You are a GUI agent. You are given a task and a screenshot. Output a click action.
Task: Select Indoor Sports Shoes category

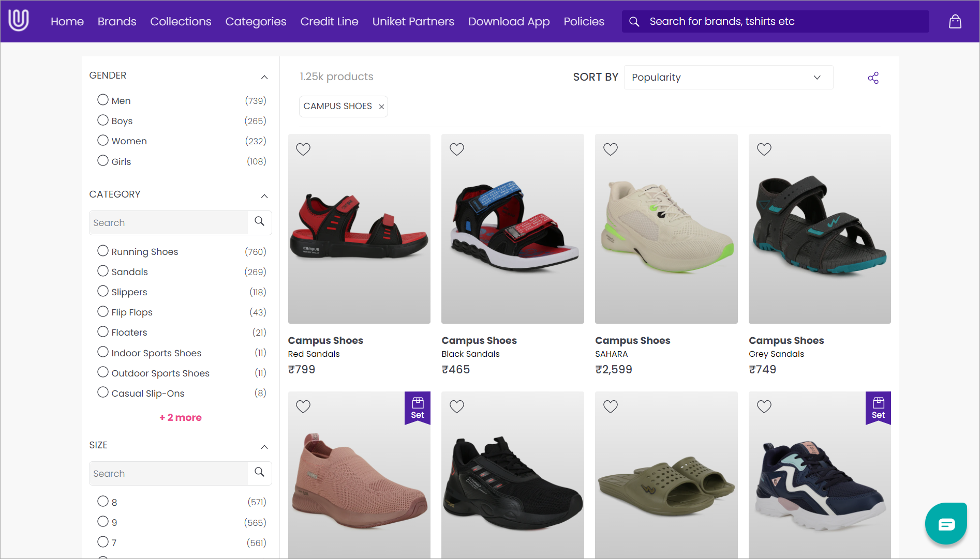coord(103,352)
